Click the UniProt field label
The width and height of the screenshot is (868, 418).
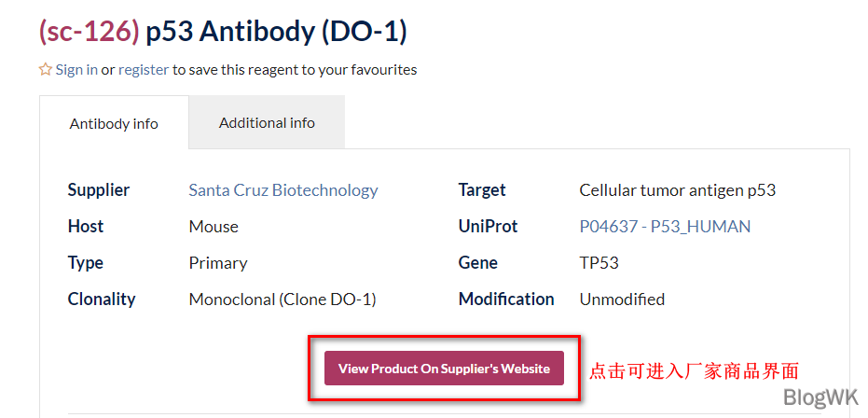click(x=489, y=227)
